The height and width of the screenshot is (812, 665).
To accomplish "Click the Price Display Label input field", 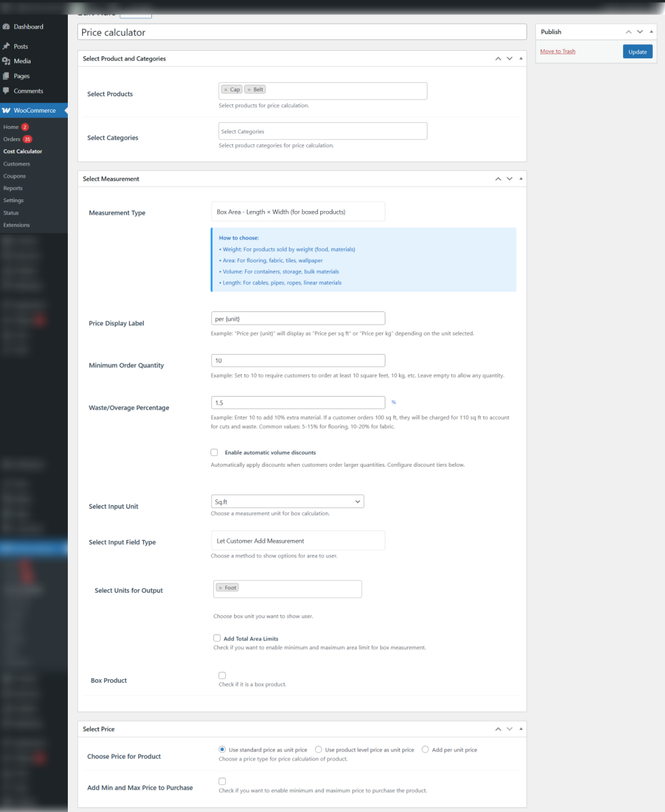I will coord(297,317).
